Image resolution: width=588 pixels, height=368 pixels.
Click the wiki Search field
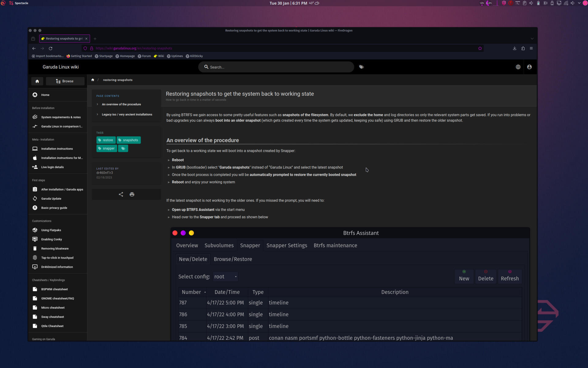276,67
